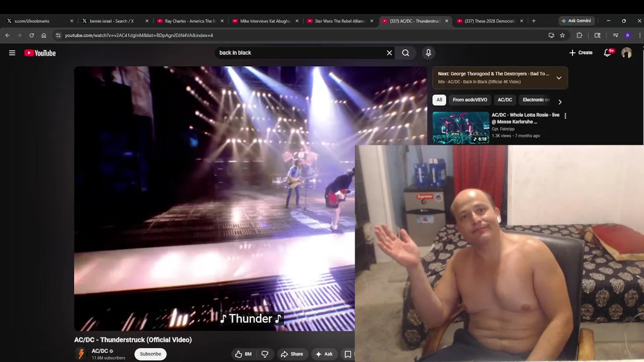Open the media controls music icon
The image size is (644, 362).
(615, 35)
